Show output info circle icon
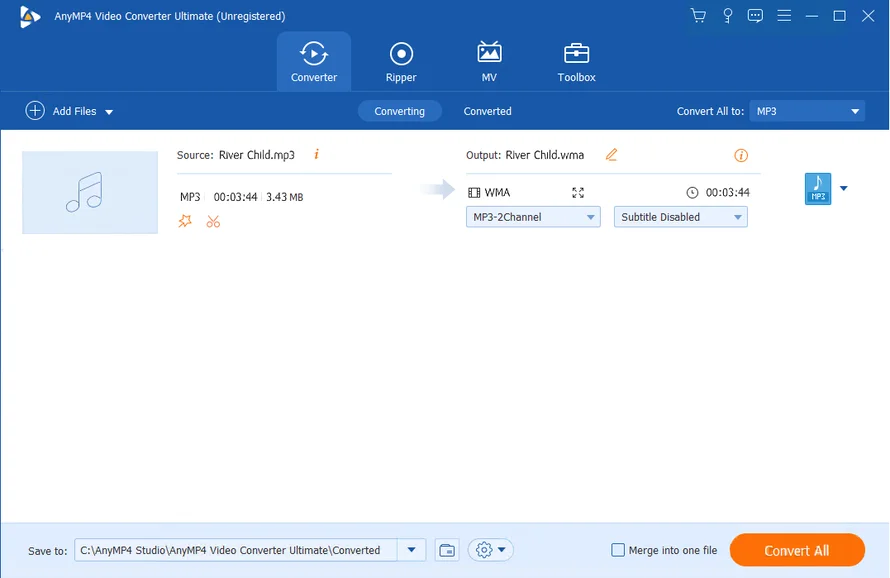The image size is (890, 578). coord(741,155)
